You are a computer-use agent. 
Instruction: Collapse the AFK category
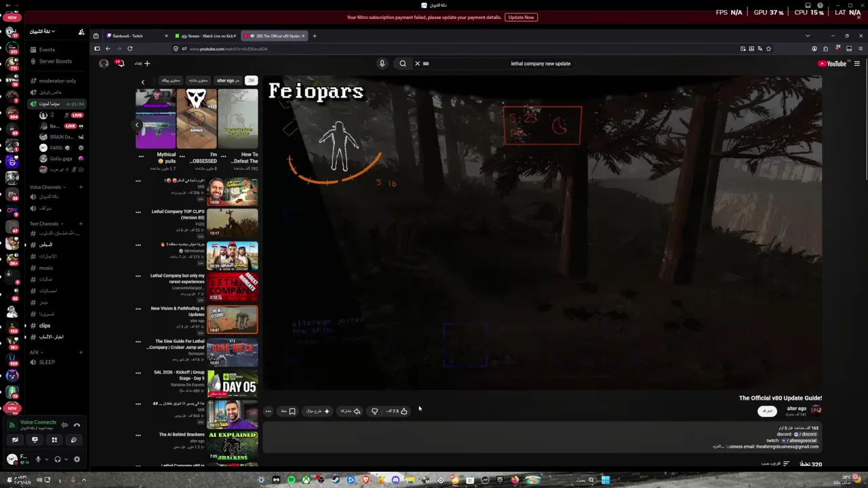35,352
